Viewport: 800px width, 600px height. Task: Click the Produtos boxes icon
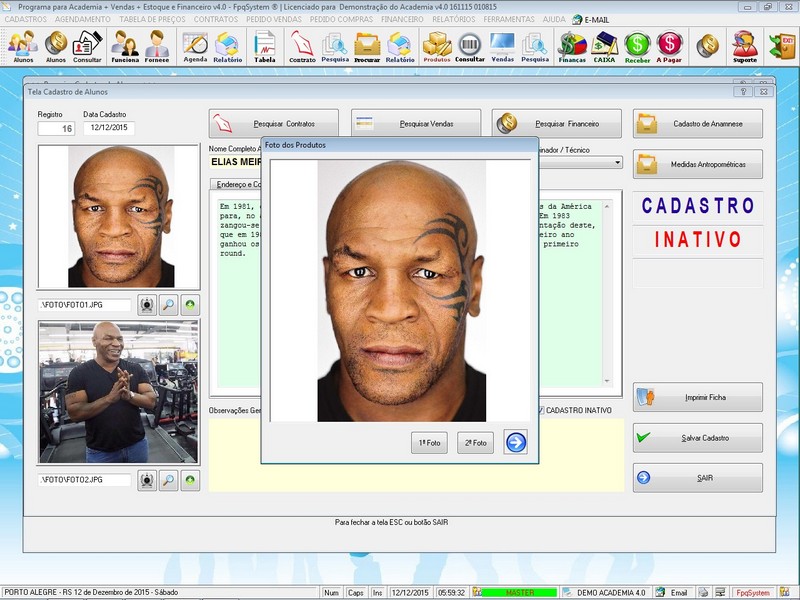pos(437,46)
